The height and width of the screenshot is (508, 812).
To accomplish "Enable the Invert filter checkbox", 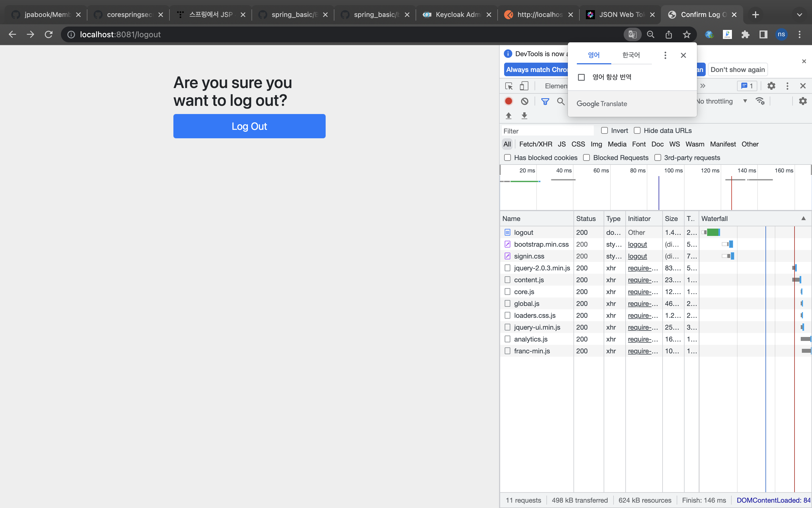I will coord(605,130).
